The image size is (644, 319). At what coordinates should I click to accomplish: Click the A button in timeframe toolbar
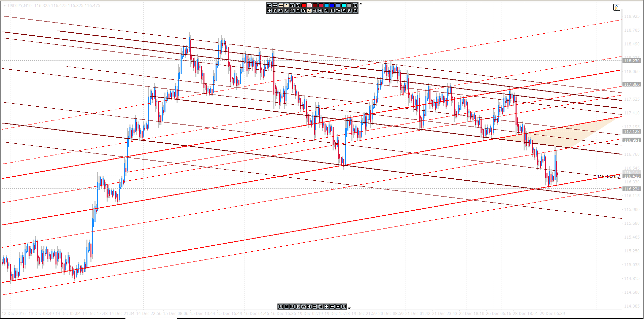coord(338,307)
